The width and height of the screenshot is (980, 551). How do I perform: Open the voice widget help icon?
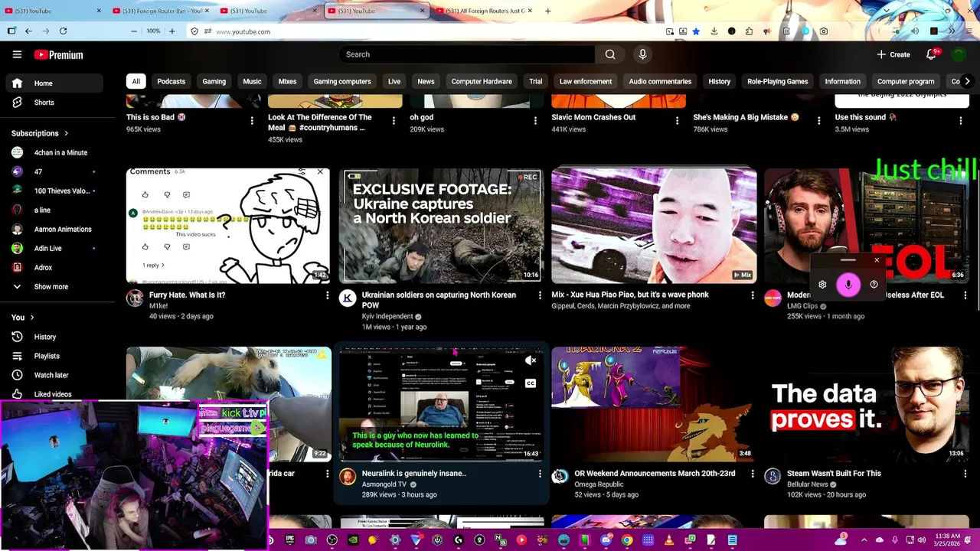pyautogui.click(x=874, y=285)
